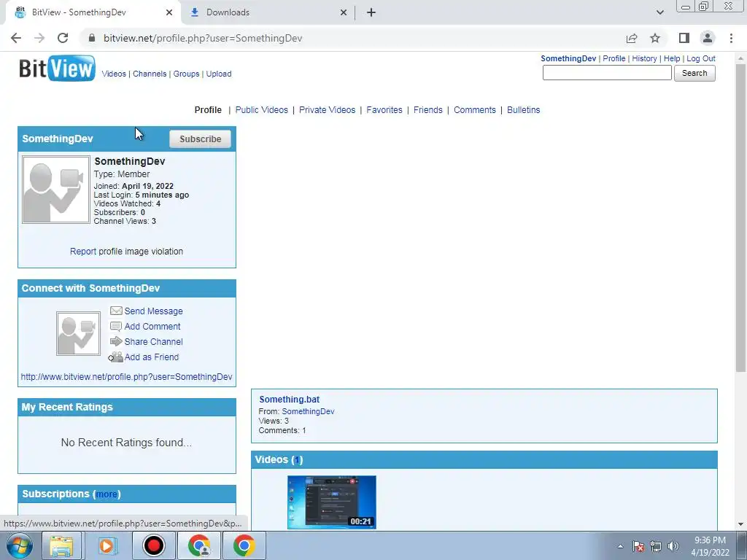Click the Profile tab label
The height and width of the screenshot is (560, 747).
coord(208,110)
